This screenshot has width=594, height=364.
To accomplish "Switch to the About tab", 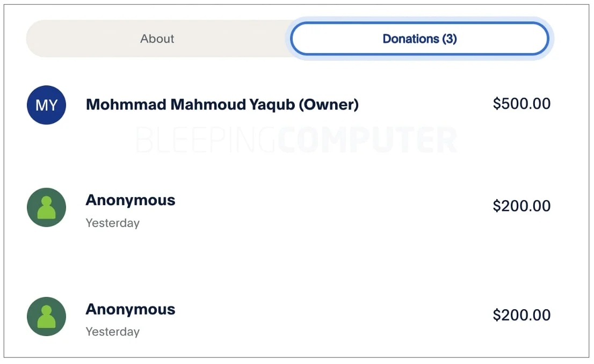I will point(157,39).
